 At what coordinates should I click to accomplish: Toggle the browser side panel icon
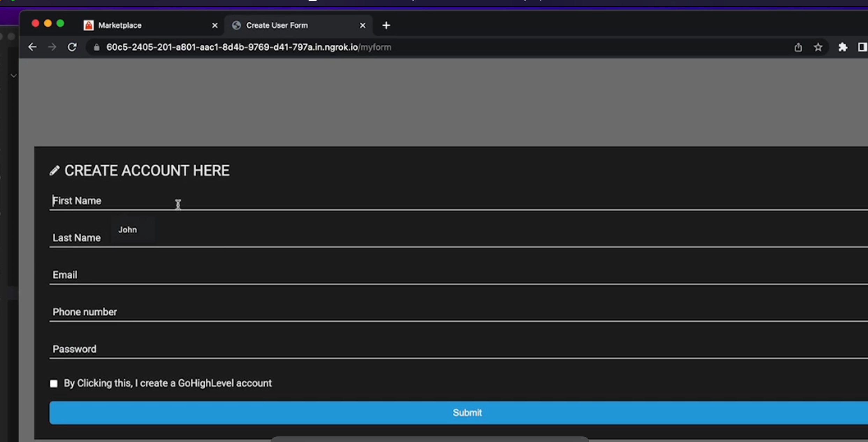[x=862, y=47]
